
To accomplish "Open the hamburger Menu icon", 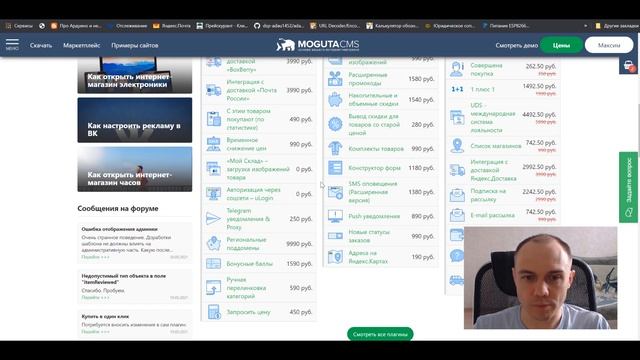I will 12,44.
